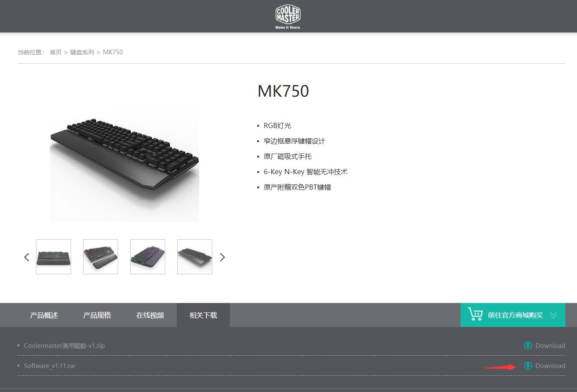Expand the official store purchase dropdown arrow
Screen dimensions: 577x392
(553, 315)
